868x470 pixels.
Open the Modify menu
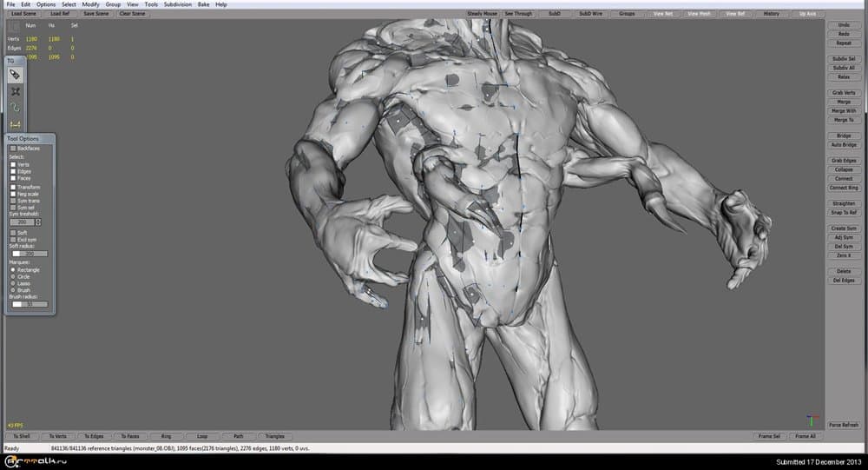click(90, 4)
